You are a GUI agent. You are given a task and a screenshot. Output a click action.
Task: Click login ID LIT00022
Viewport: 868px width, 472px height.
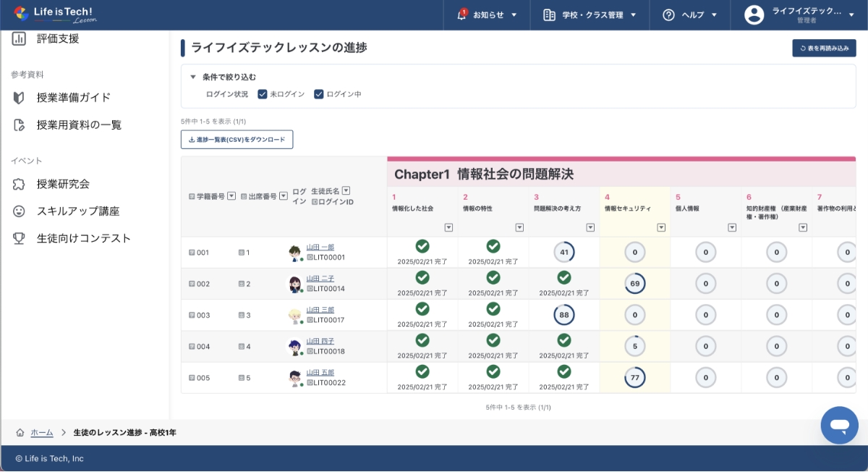328,383
